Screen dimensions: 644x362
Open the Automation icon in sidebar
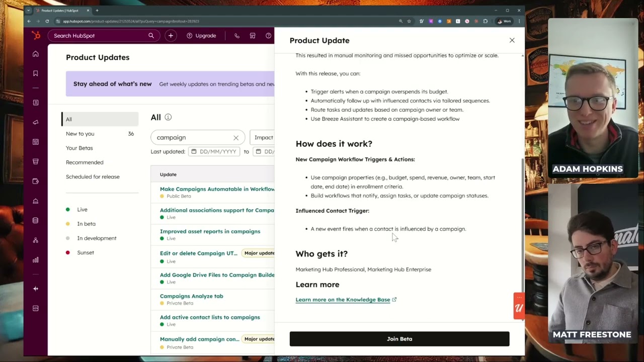(x=36, y=240)
